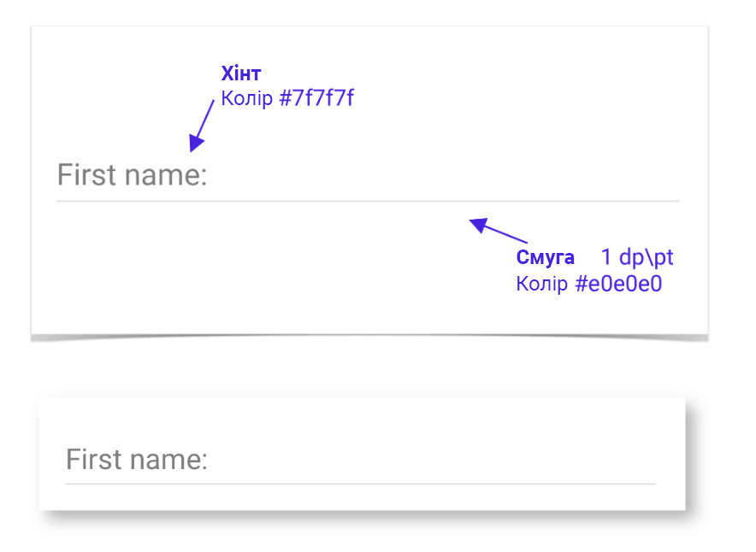Click the arrow pointing to the underline
The width and height of the screenshot is (756, 552).
(x=498, y=230)
